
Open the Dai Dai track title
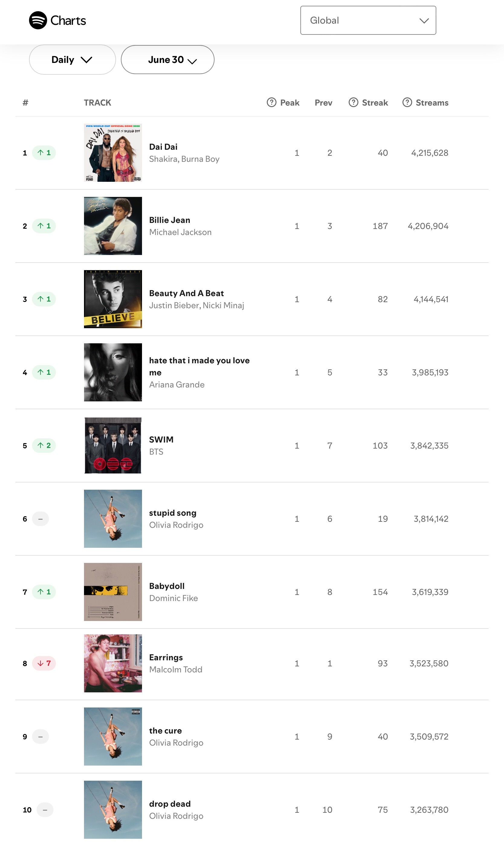click(163, 147)
